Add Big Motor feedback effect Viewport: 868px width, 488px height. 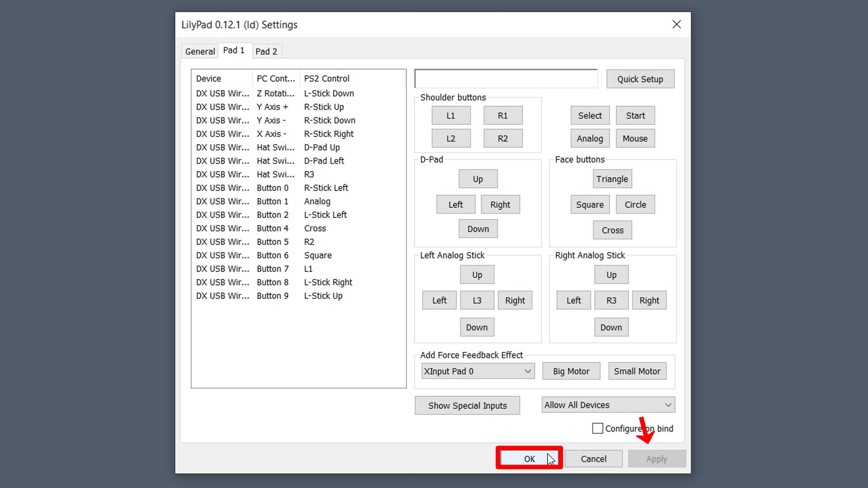(x=571, y=371)
